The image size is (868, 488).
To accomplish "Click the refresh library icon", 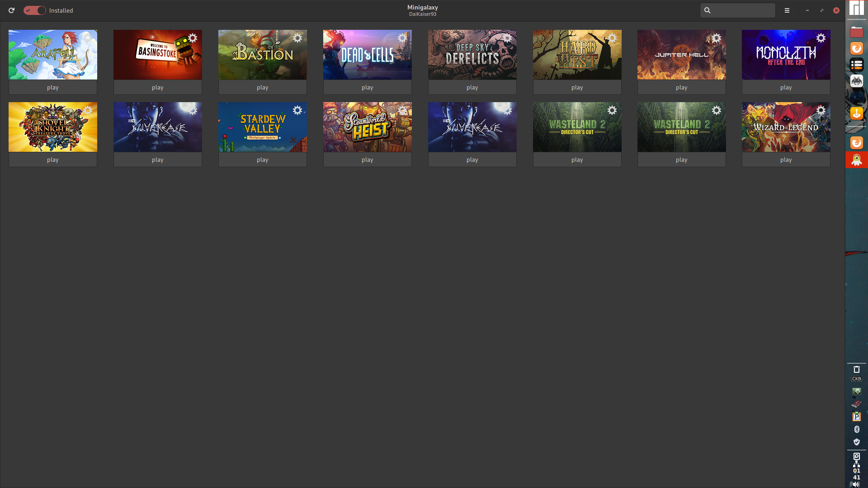I will point(11,10).
